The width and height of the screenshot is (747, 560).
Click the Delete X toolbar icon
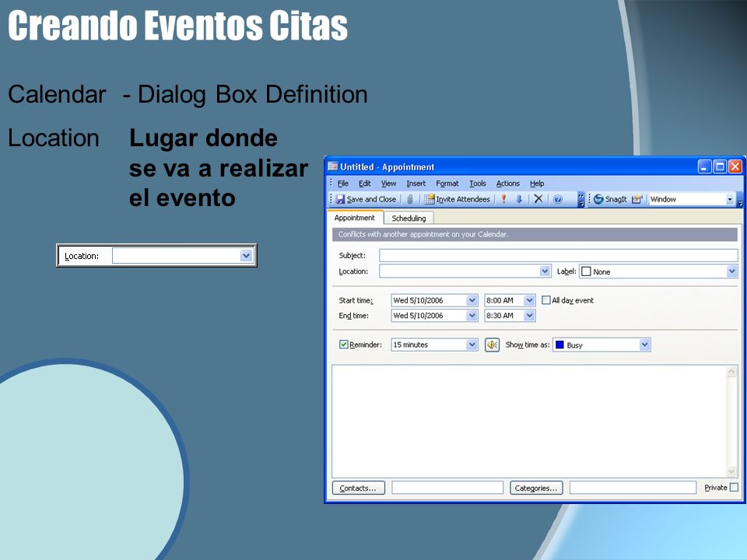coord(538,198)
